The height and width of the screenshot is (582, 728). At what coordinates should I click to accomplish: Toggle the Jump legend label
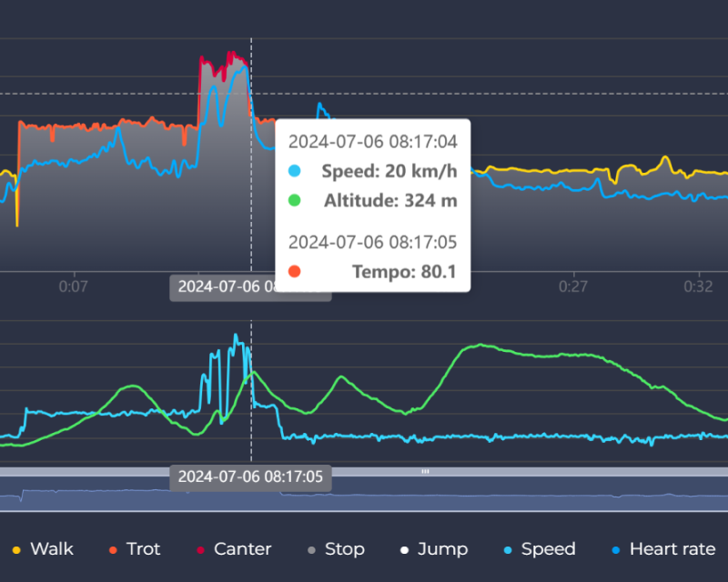[442, 549]
